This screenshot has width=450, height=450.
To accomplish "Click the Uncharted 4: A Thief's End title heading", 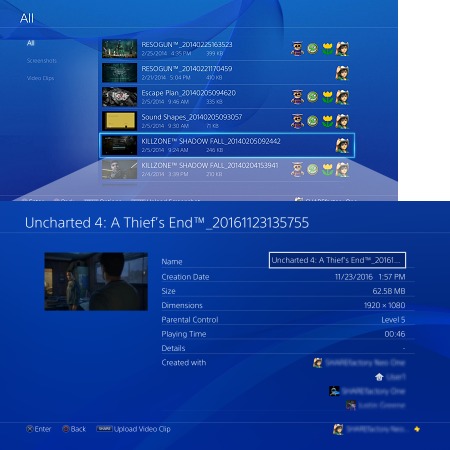I will click(x=167, y=223).
